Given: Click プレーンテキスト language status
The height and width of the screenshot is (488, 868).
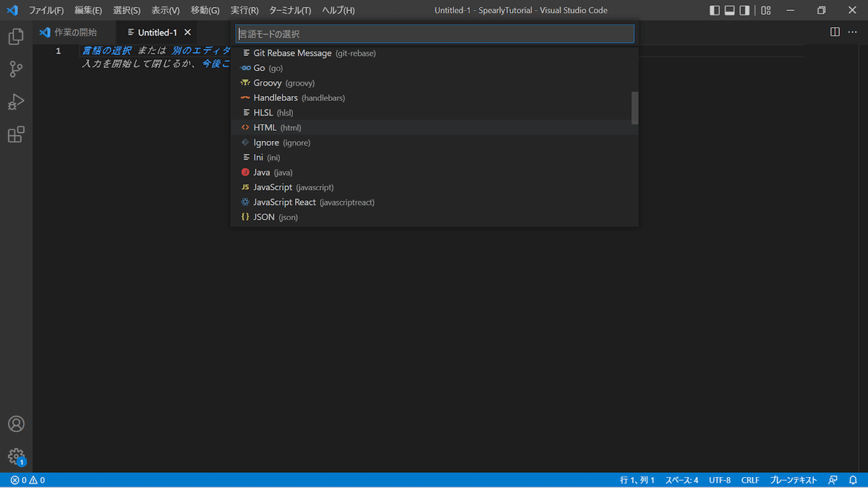Looking at the screenshot, I should [793, 480].
